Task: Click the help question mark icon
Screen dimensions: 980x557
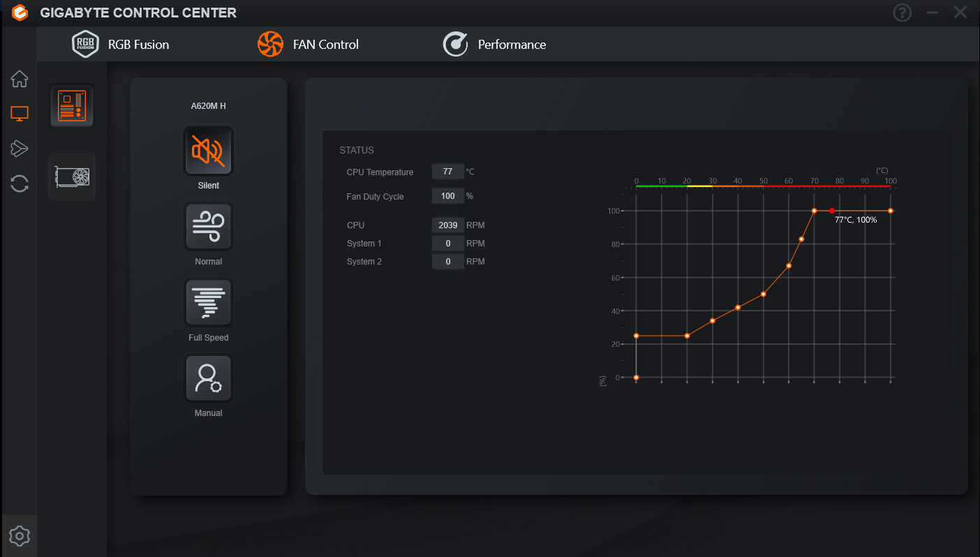Action: coord(903,13)
